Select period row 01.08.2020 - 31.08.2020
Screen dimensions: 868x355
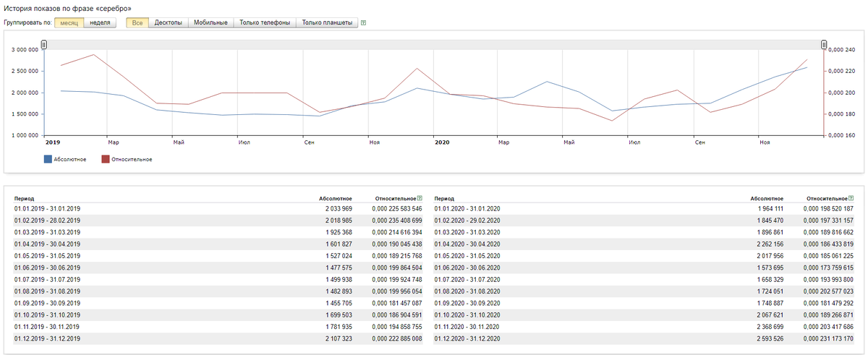point(644,291)
